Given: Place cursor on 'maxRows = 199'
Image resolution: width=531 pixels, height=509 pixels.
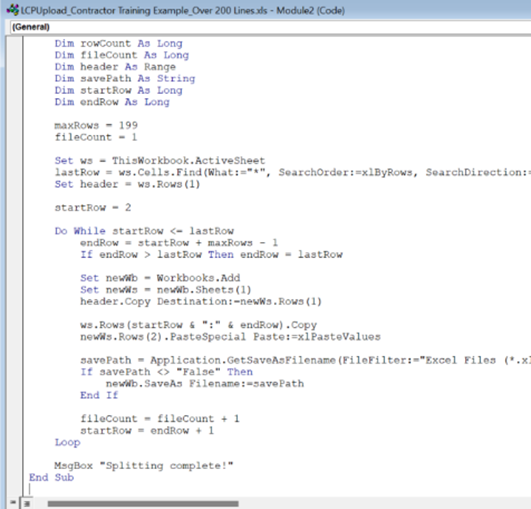Looking at the screenshot, I should click(x=96, y=126).
